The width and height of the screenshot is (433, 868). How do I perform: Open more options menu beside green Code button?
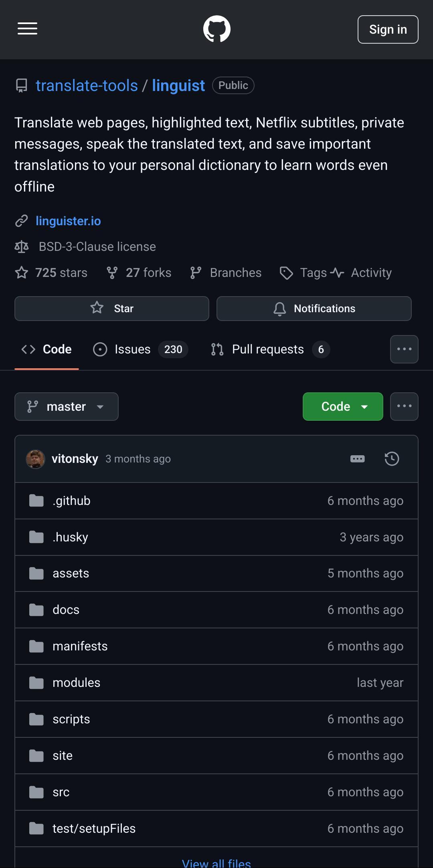(x=404, y=406)
